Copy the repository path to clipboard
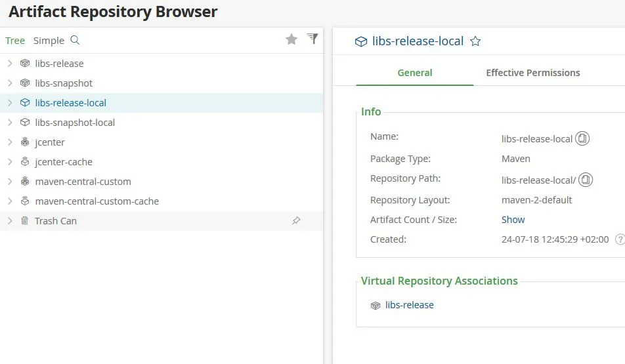Image resolution: width=625 pixels, height=364 pixels. [x=586, y=180]
